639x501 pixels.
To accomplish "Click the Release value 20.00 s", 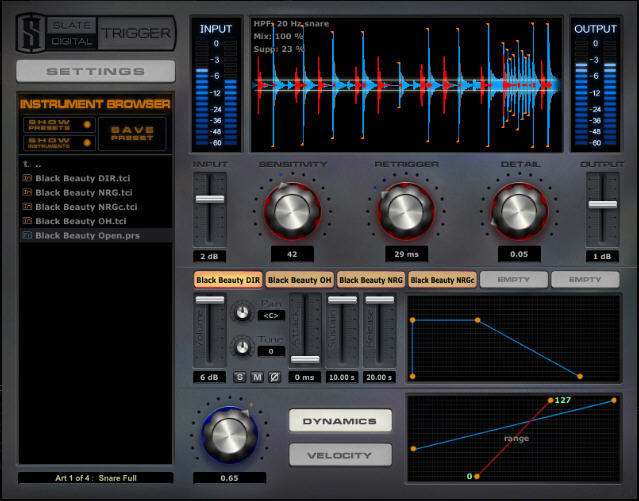I will (379, 377).
